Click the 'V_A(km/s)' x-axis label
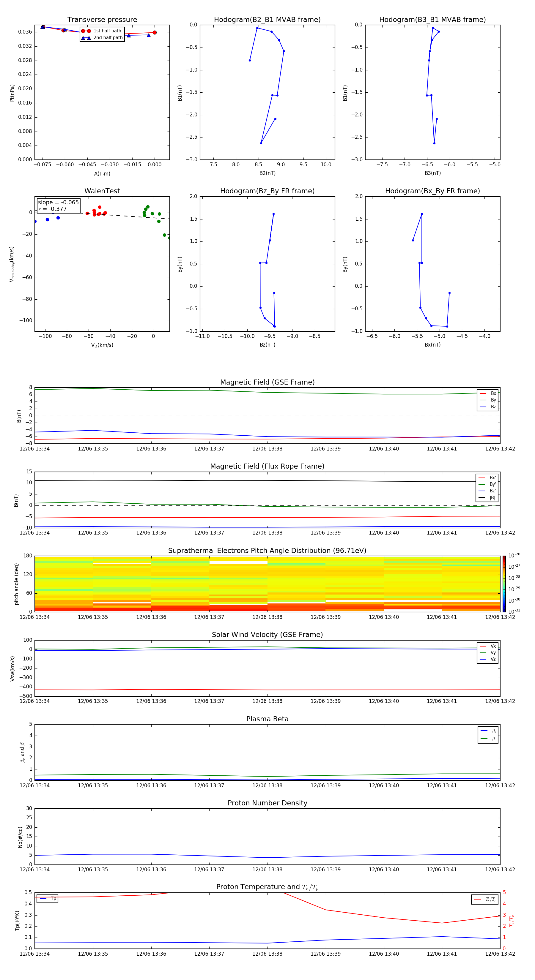Viewport: 535px width, 980px height. point(102,345)
